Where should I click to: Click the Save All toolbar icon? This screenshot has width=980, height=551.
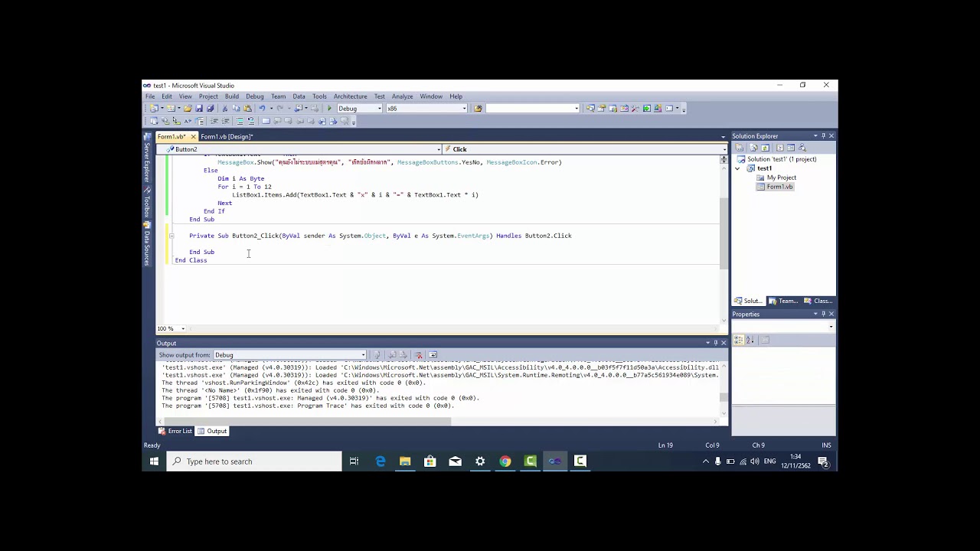[x=210, y=108]
